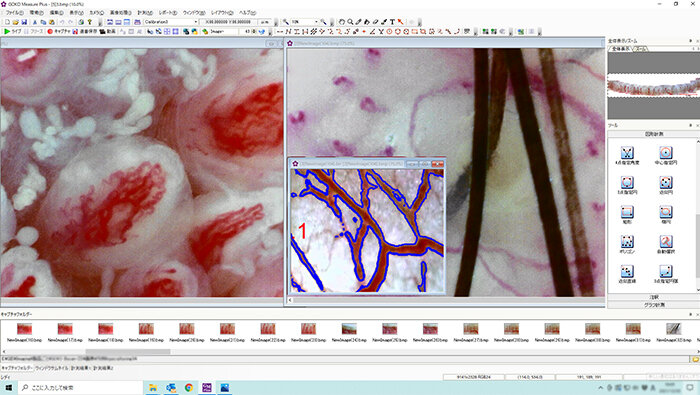Click the save floppy disk icon

pyautogui.click(x=24, y=22)
